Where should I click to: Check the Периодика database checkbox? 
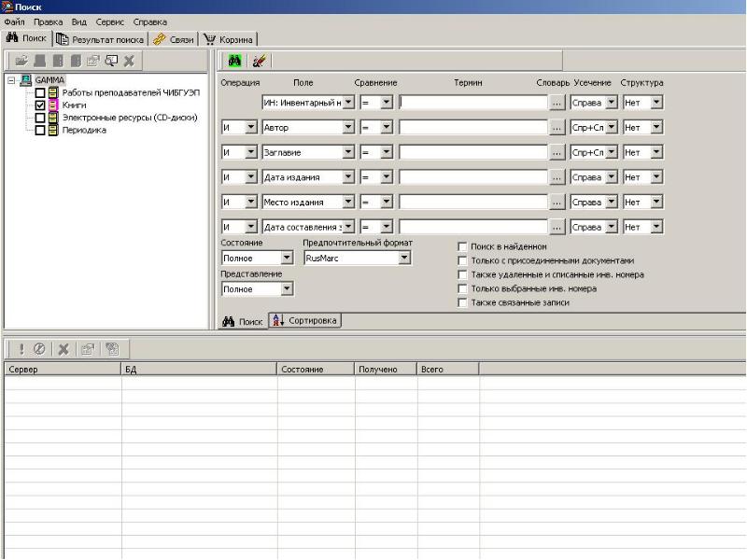pos(40,130)
